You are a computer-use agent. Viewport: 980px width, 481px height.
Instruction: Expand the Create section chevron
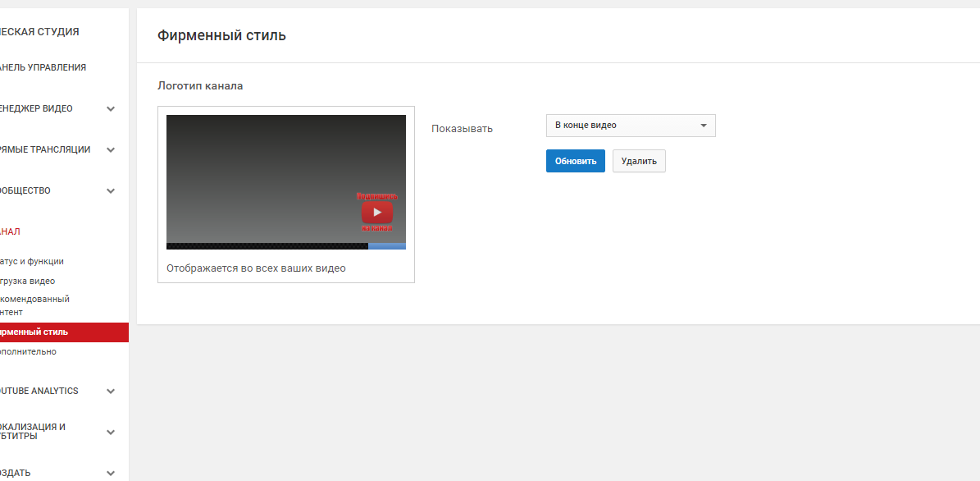pyautogui.click(x=111, y=473)
